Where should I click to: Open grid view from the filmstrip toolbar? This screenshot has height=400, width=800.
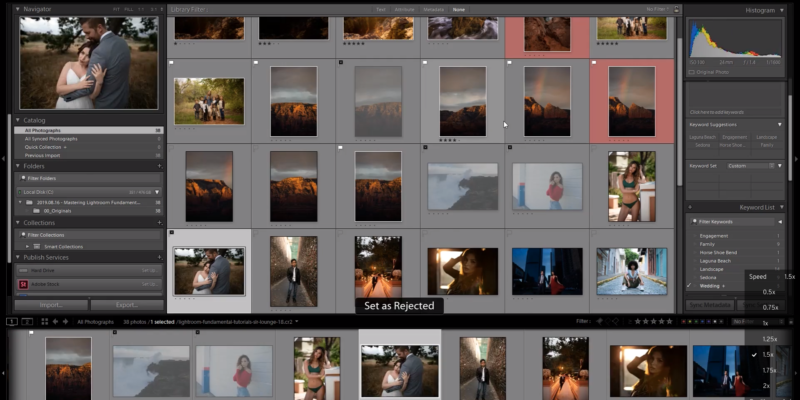44,321
